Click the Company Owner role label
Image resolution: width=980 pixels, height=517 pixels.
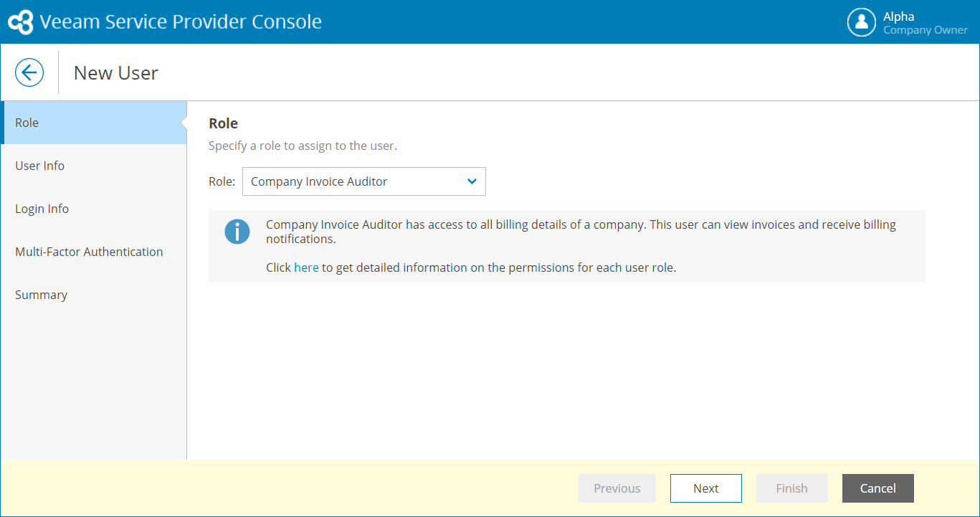(925, 30)
